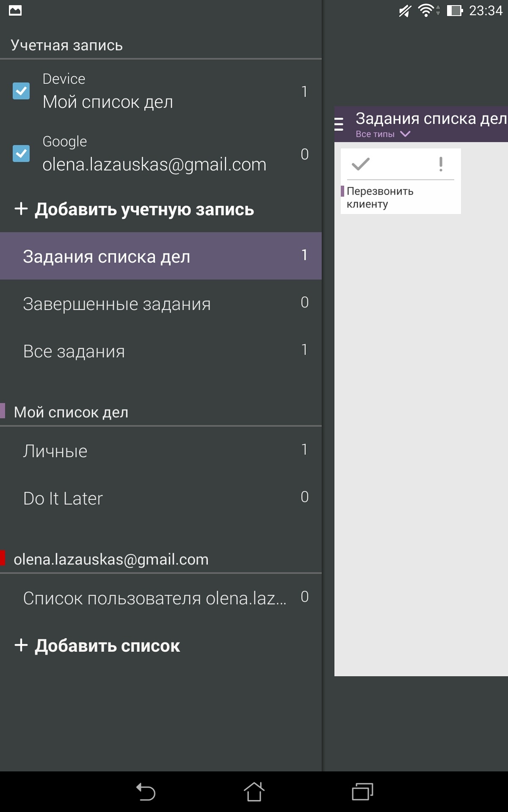Select "Задания списка дел" in drawer
The width and height of the screenshot is (508, 812).
[161, 256]
